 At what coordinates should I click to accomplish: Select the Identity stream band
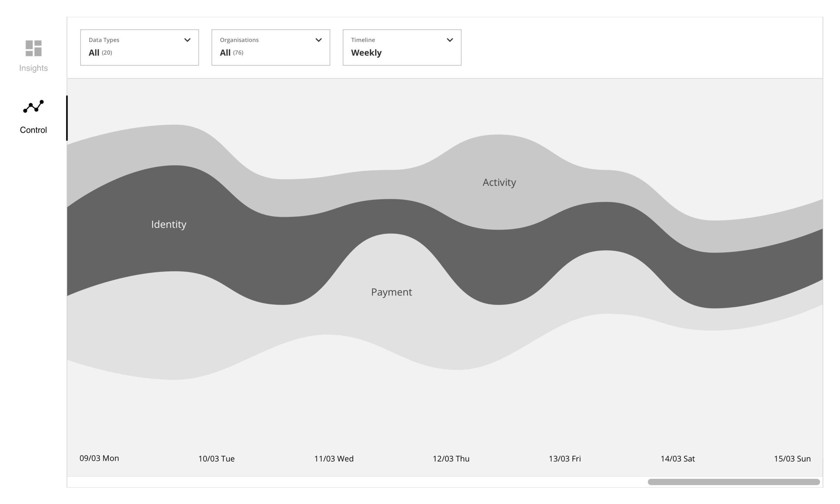pos(169,224)
